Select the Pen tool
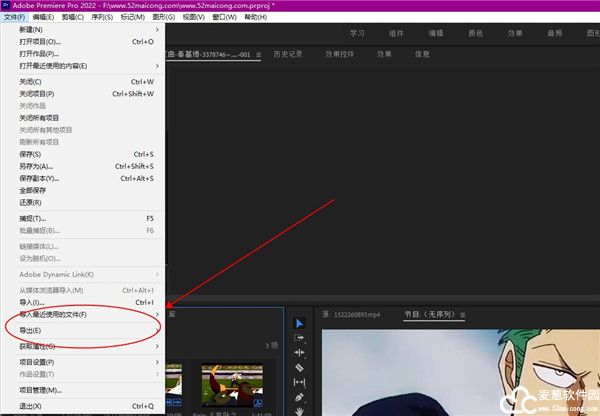This screenshot has height=416, width=600. point(299,398)
